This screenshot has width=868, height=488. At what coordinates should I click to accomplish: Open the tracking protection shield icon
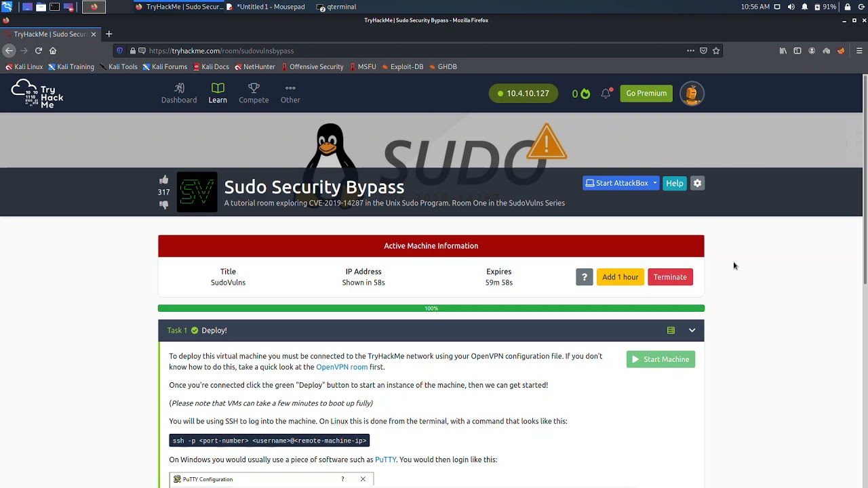[120, 50]
